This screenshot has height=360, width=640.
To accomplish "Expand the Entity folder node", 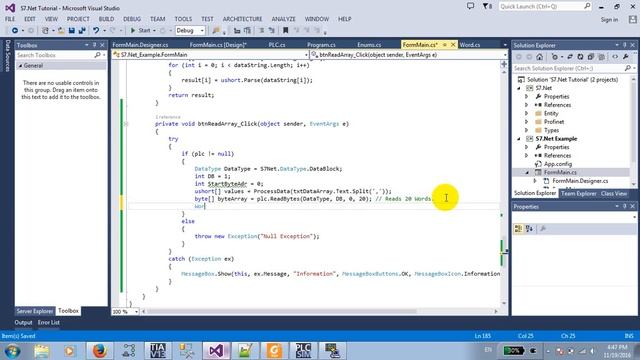I will 527,113.
